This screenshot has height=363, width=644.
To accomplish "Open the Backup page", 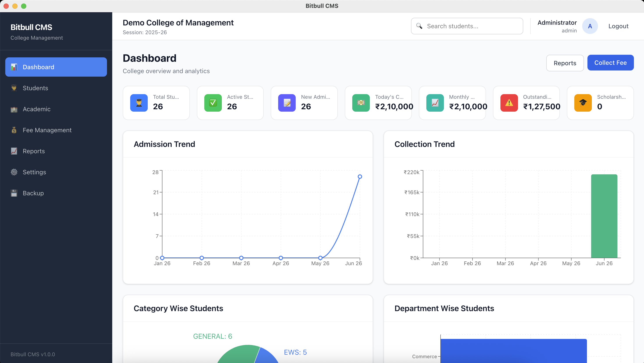I will (x=56, y=193).
